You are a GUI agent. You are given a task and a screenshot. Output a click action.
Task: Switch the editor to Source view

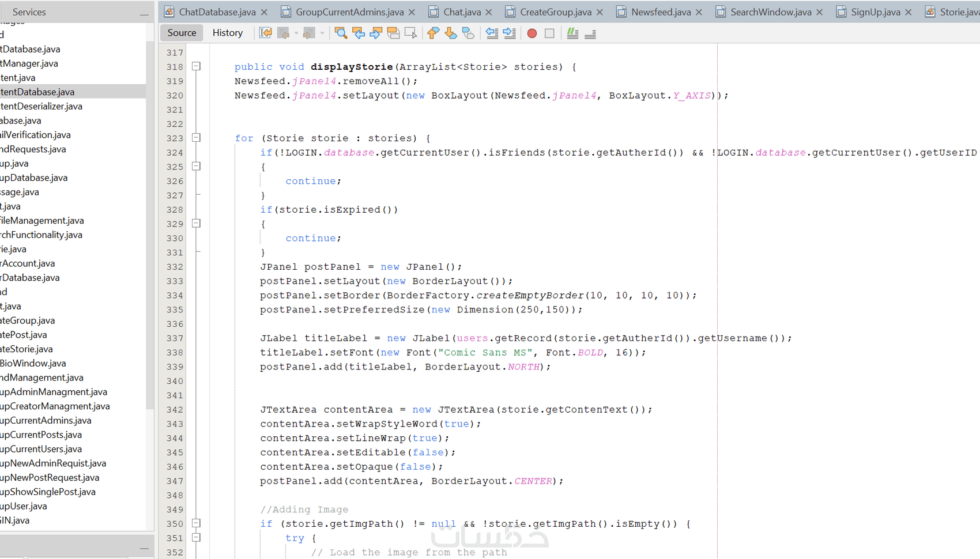182,33
